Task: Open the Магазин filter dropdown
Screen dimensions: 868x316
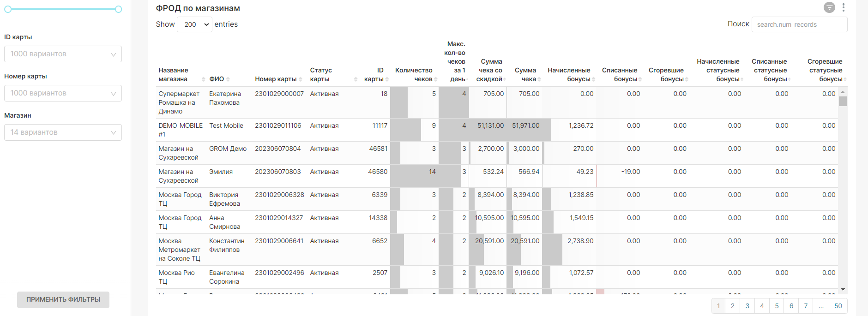Action: [x=63, y=132]
